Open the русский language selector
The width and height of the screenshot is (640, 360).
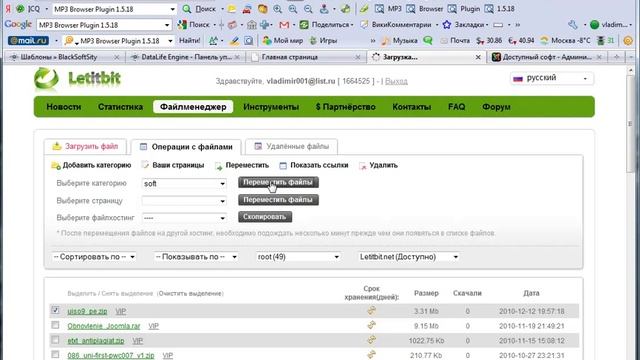(x=552, y=78)
